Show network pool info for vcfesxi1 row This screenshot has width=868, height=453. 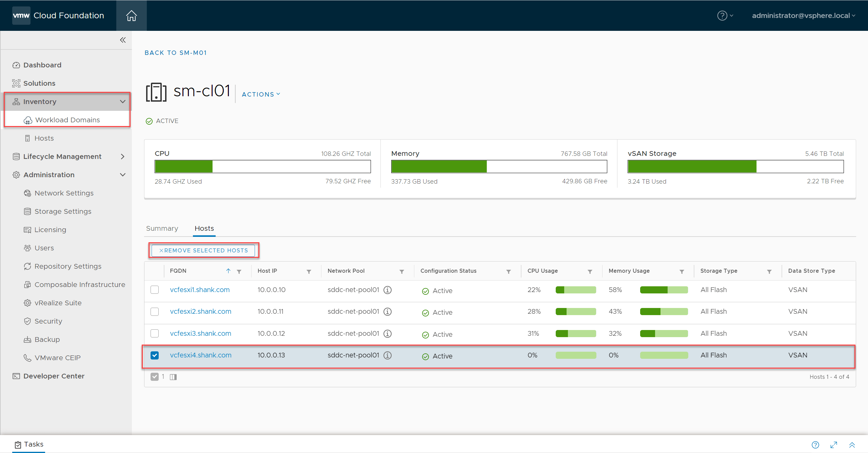click(388, 290)
